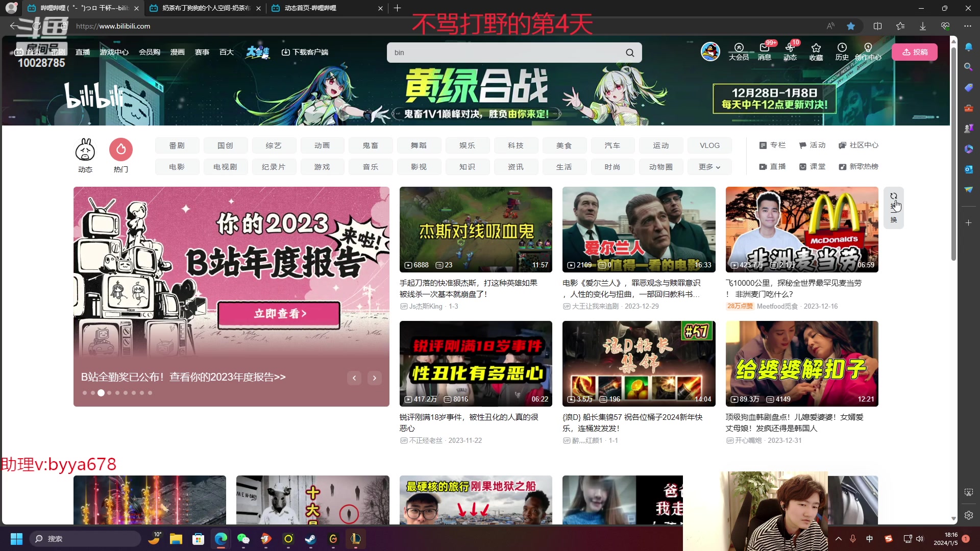980x551 pixels.
Task: Open the 大会员 icon in header
Action: (x=739, y=52)
